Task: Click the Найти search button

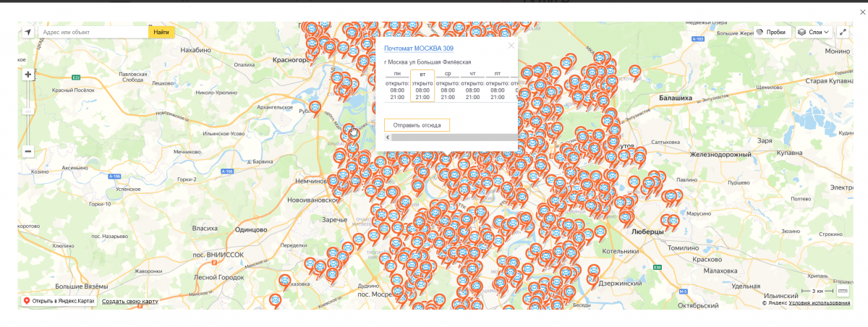Action: pyautogui.click(x=161, y=33)
